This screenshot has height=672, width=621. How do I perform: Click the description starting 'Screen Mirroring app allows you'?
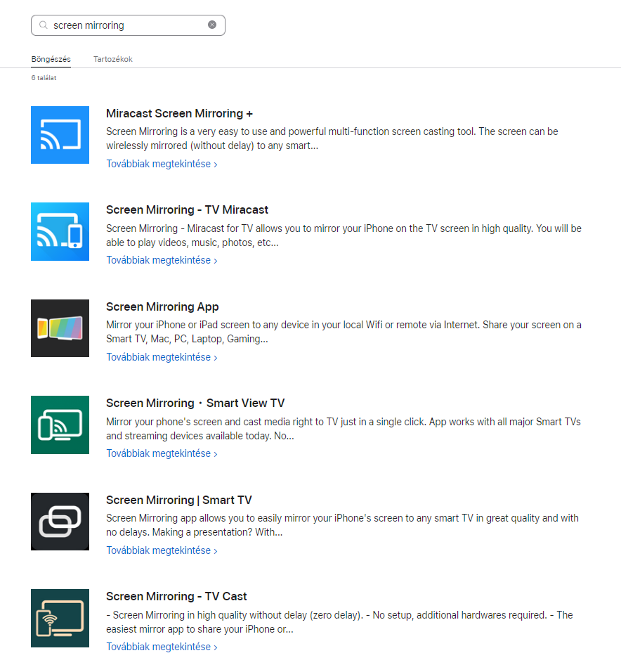[343, 525]
